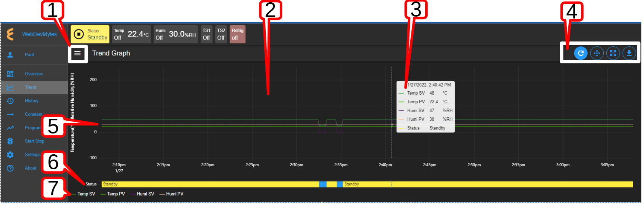The height and width of the screenshot is (204, 644).
Task: Open the Constant mode page
Action: [x=33, y=114]
